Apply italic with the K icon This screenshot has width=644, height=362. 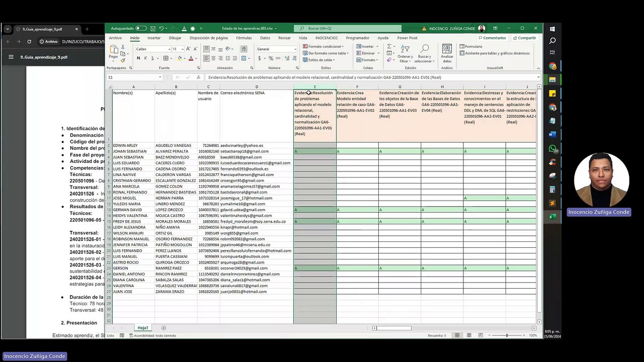(145, 58)
